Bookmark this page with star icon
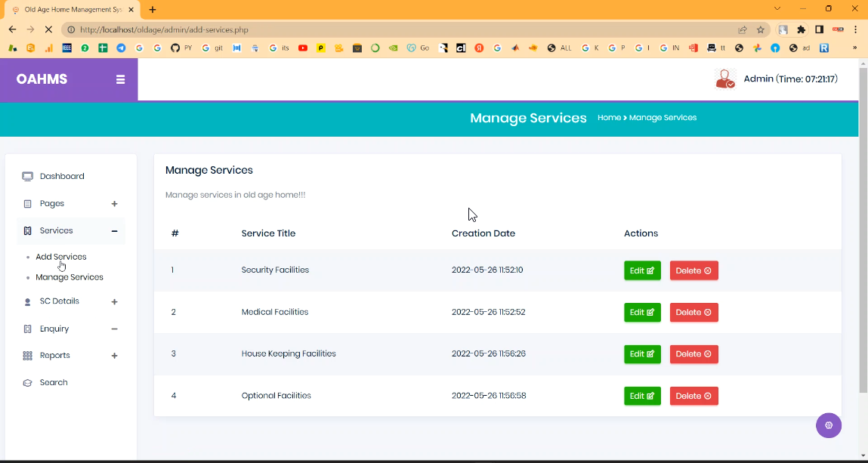The width and height of the screenshot is (868, 463). click(x=761, y=30)
